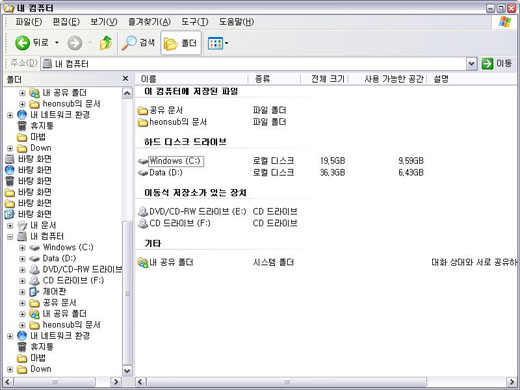Click Windows flag logo in menu bar

coord(505,22)
